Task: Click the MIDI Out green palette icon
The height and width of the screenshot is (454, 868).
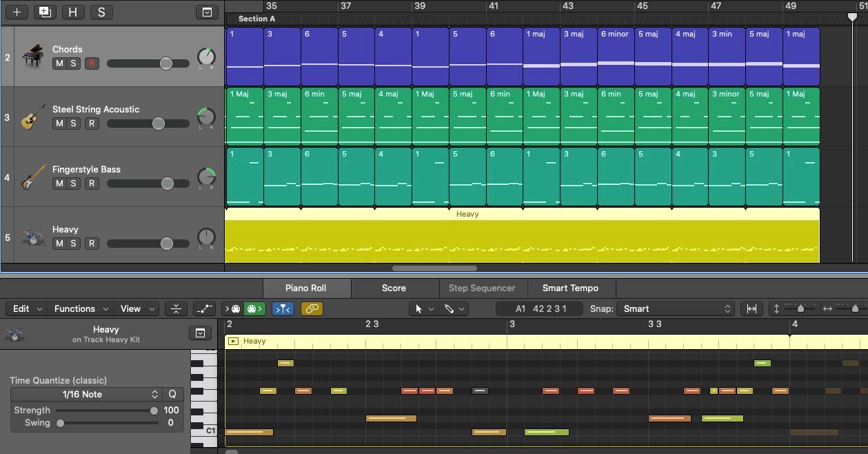Action: pyautogui.click(x=254, y=309)
